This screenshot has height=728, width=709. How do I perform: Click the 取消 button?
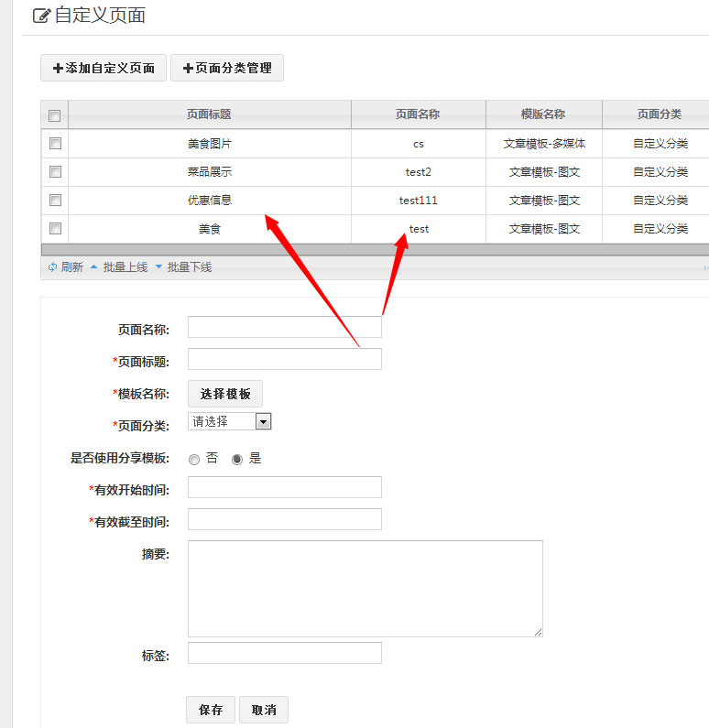[x=264, y=710]
